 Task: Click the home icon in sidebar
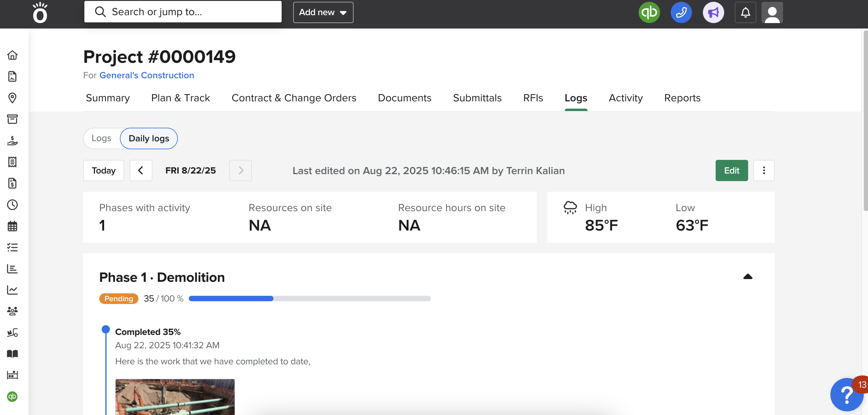point(12,55)
